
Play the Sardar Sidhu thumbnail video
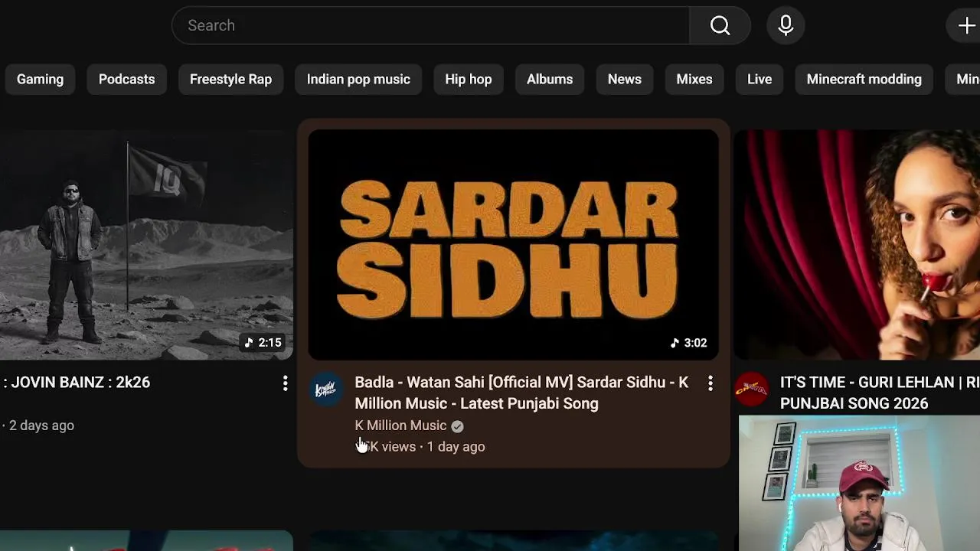(x=513, y=244)
